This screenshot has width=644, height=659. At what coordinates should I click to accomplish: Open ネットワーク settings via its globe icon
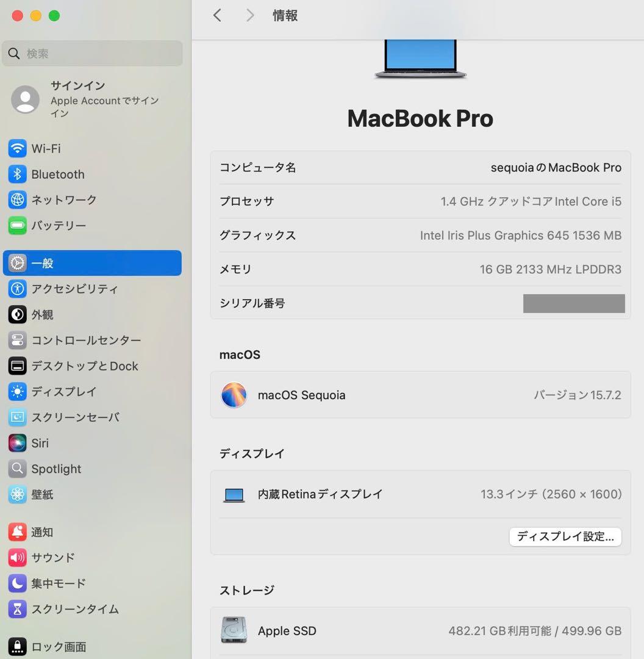coord(17,200)
